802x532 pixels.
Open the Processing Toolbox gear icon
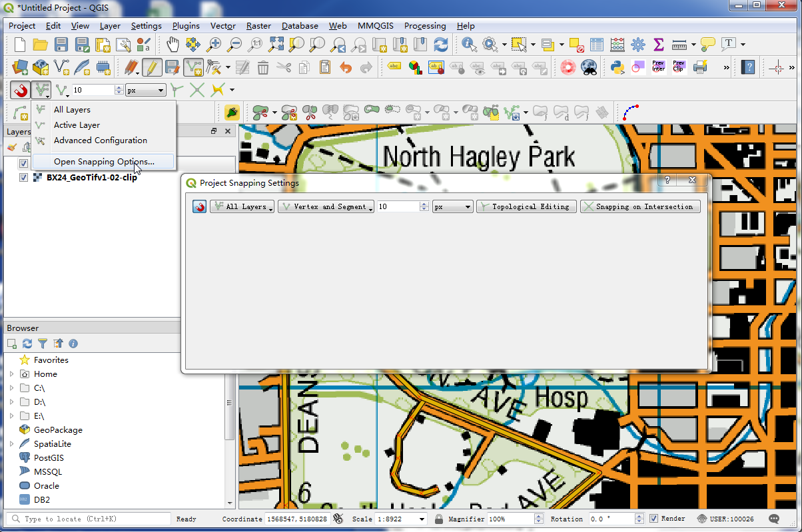click(x=638, y=45)
